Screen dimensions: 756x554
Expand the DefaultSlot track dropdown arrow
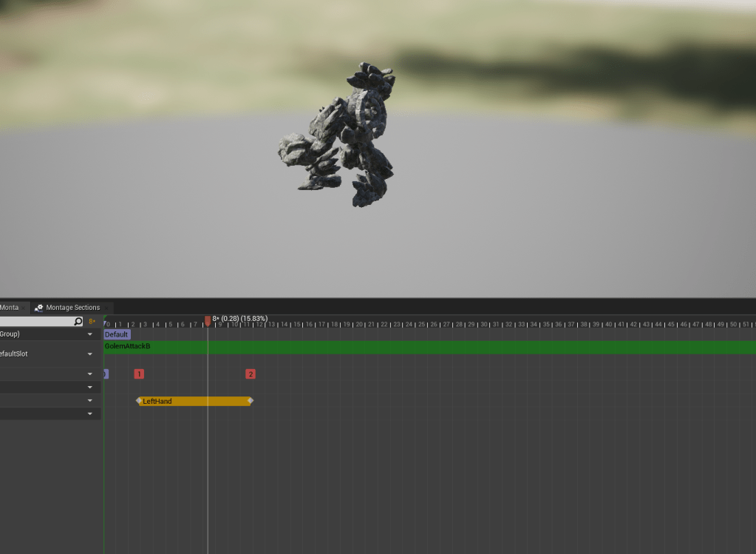[90, 354]
